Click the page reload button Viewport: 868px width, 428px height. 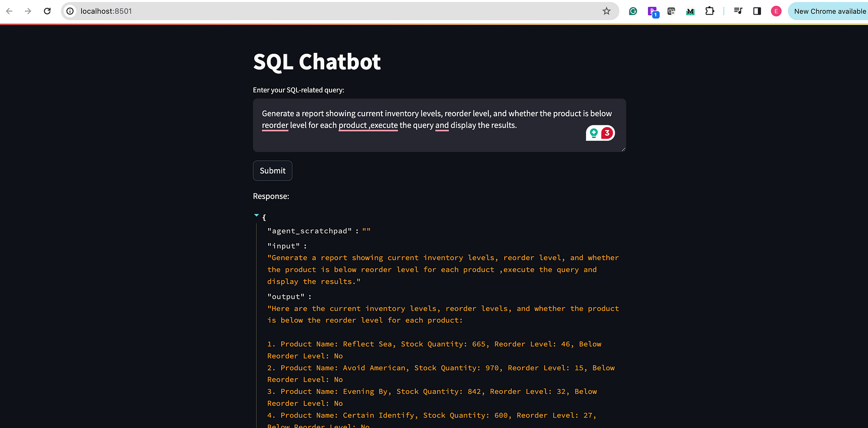click(47, 11)
